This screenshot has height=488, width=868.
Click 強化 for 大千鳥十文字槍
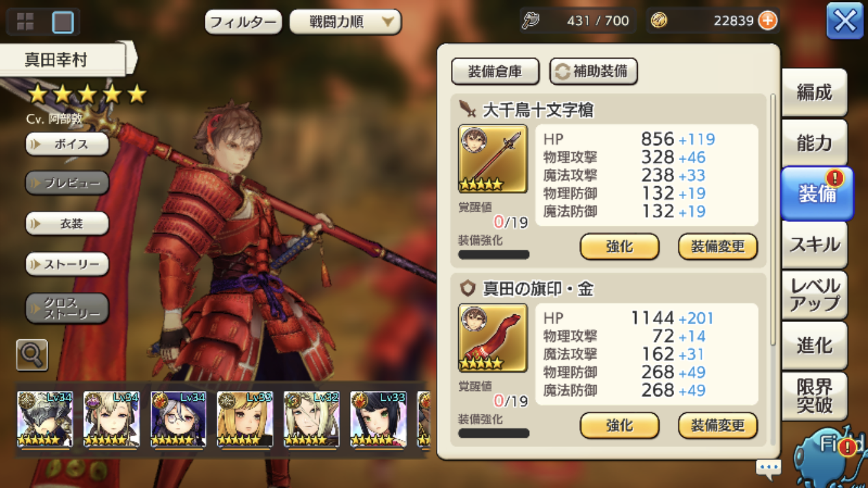click(x=619, y=247)
